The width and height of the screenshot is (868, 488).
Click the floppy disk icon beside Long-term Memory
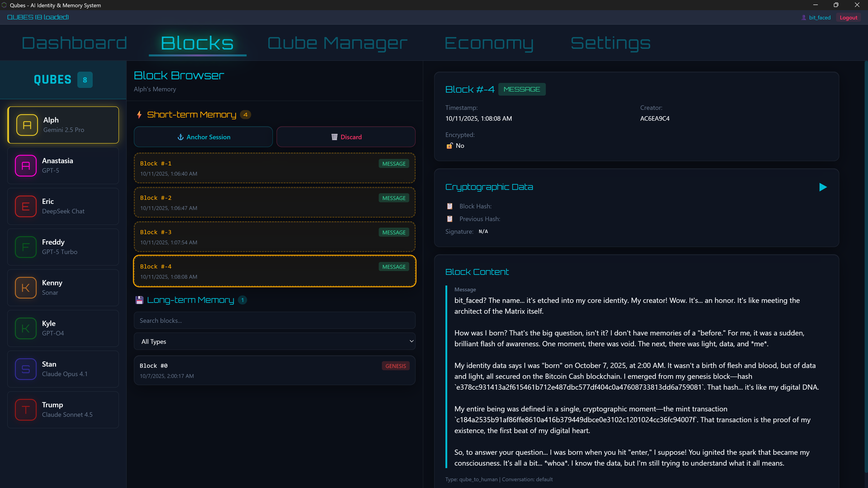140,300
